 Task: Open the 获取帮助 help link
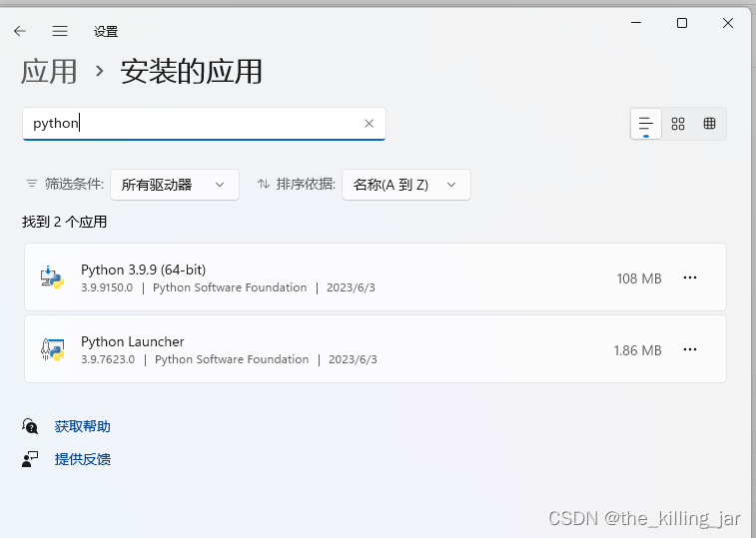point(83,426)
